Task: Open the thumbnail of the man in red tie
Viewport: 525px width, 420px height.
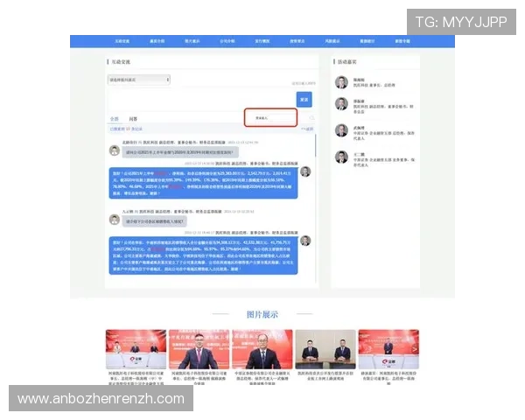Action: pos(199,349)
